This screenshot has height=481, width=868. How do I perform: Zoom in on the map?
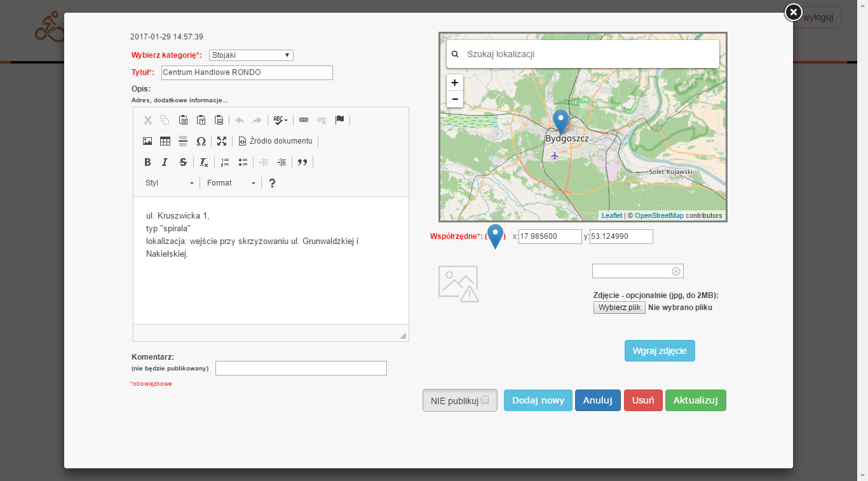[x=455, y=83]
